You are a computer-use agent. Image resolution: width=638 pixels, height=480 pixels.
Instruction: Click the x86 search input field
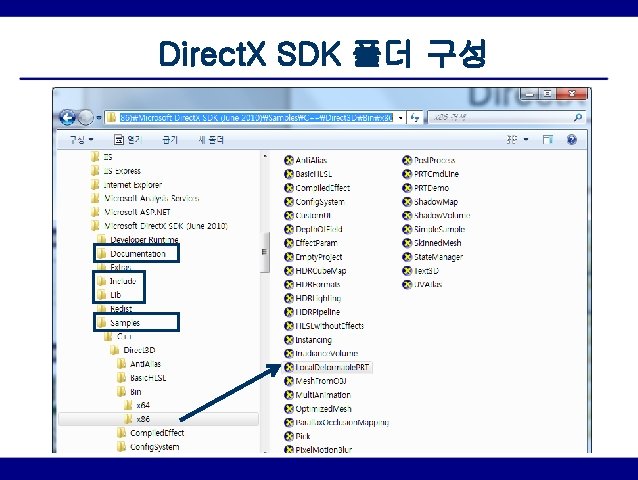click(x=500, y=118)
